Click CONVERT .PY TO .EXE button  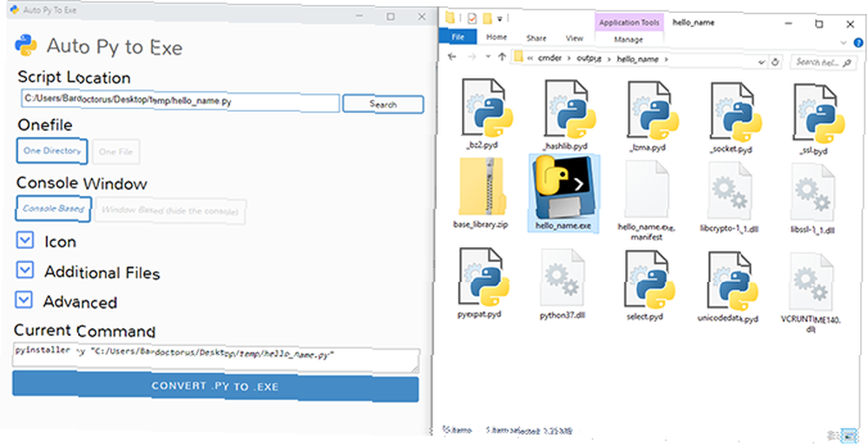point(215,387)
